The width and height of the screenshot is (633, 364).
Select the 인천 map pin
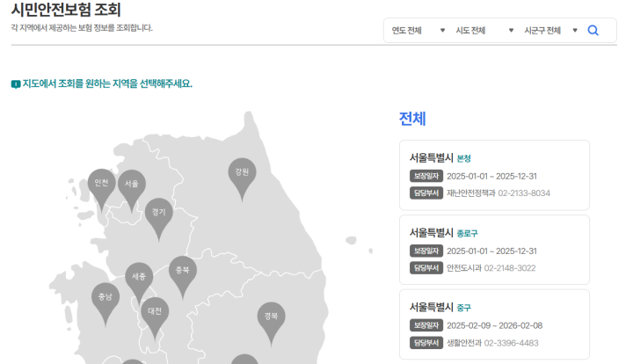click(x=102, y=190)
